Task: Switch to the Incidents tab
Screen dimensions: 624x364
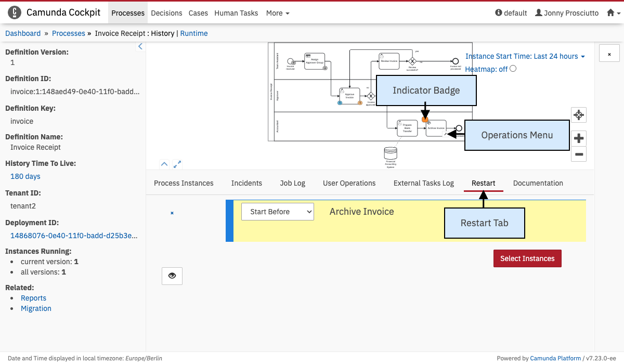Action: [x=246, y=183]
